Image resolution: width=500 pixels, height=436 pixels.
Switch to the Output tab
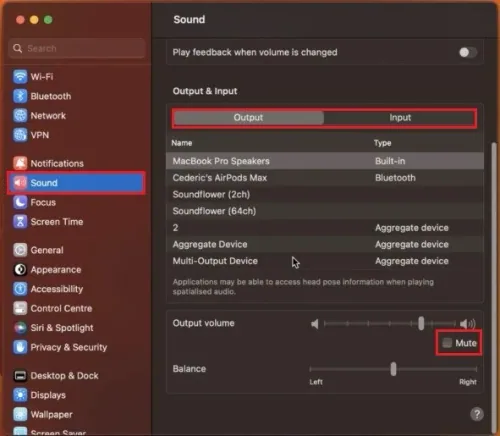(x=249, y=118)
